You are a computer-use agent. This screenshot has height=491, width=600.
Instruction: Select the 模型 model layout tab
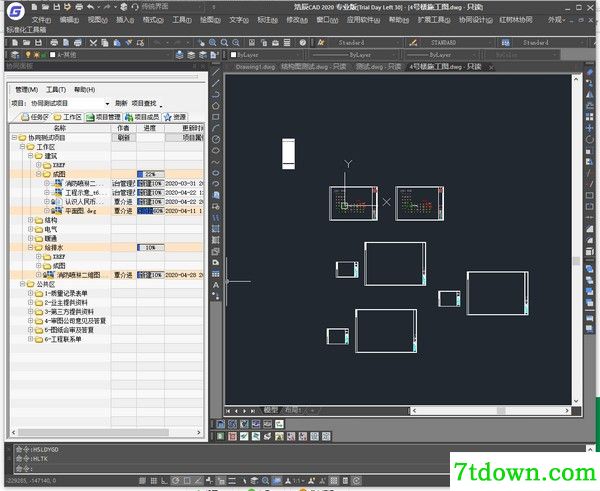[271, 410]
